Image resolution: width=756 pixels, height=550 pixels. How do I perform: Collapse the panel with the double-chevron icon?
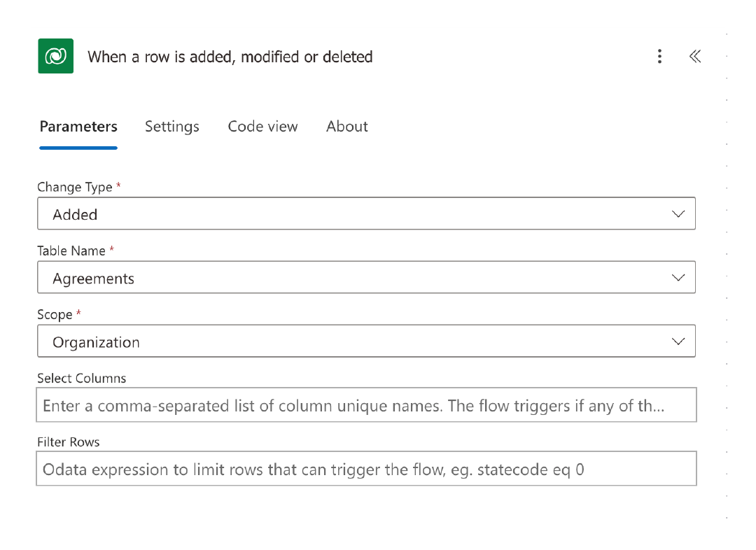695,57
